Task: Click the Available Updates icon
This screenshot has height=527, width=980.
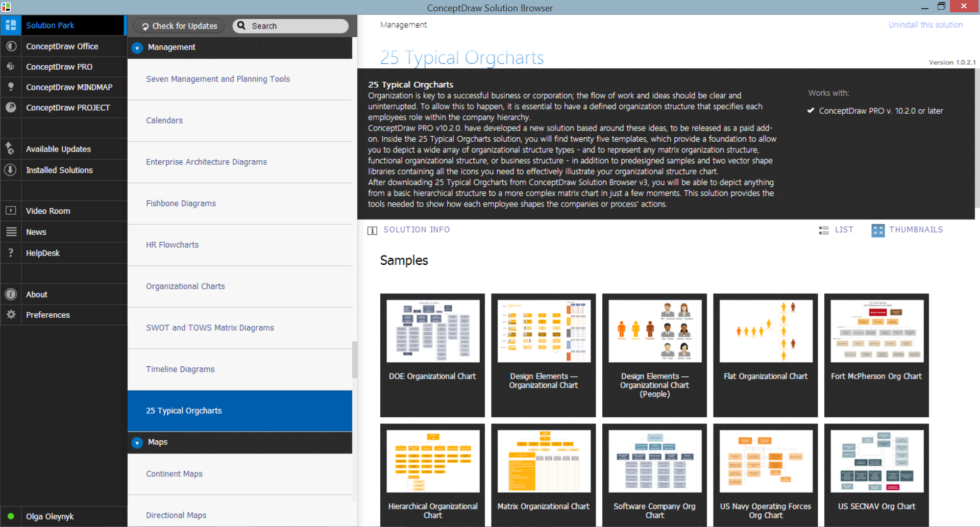Action: tap(11, 148)
